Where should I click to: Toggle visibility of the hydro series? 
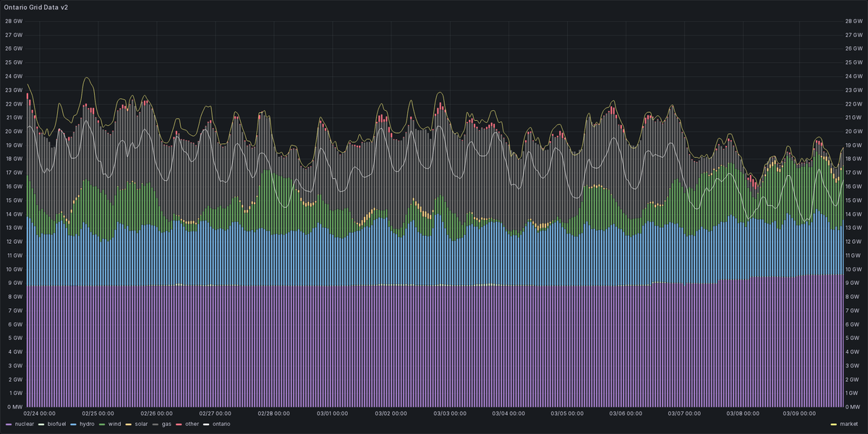86,425
